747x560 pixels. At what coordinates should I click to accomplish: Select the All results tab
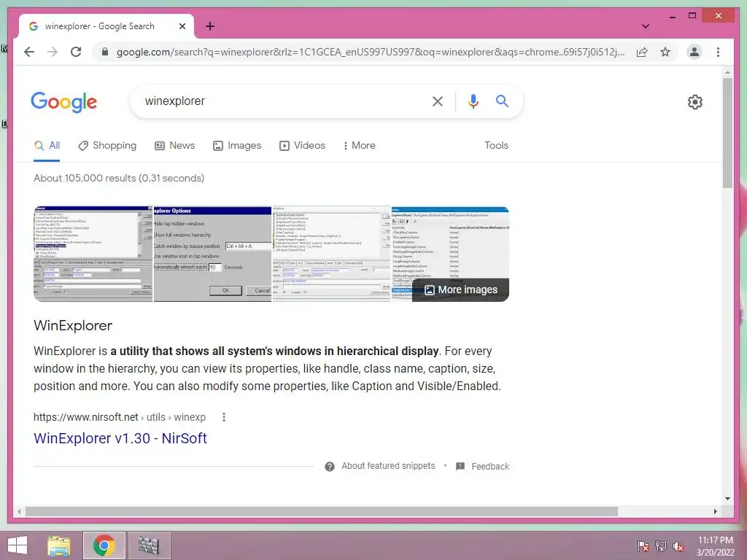(x=47, y=146)
